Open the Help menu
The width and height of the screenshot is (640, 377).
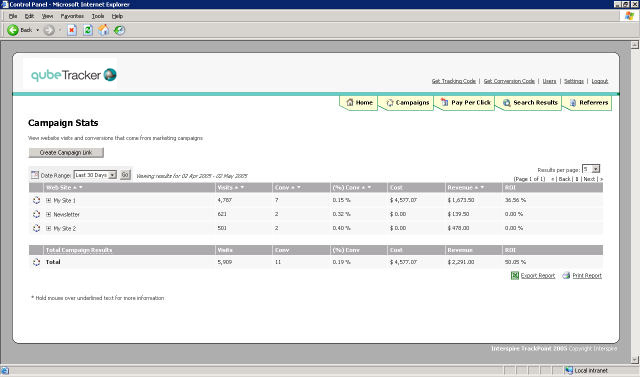pyautogui.click(x=118, y=16)
